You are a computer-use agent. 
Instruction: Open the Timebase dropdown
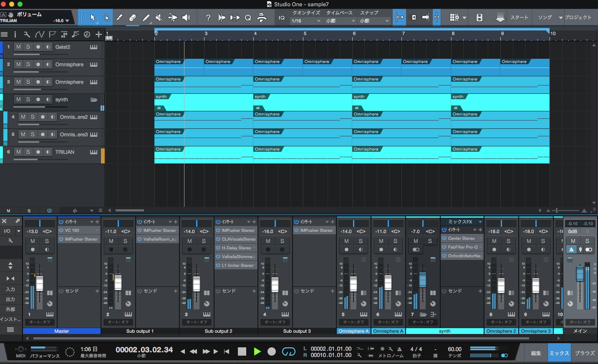(x=341, y=21)
